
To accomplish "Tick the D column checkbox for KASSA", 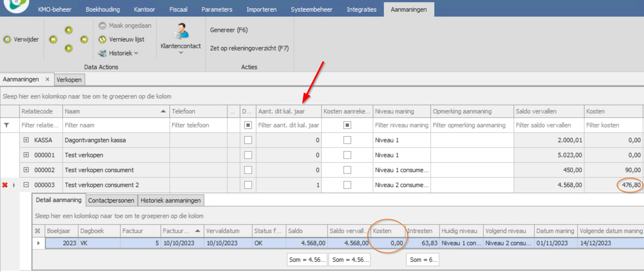I will pos(248,140).
